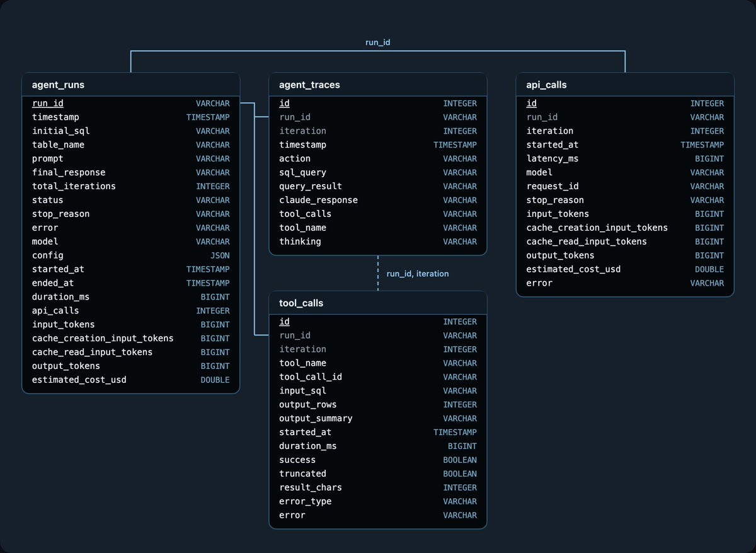Click the run_id relationship label at top
Image resolution: width=756 pixels, height=553 pixels.
(x=378, y=42)
